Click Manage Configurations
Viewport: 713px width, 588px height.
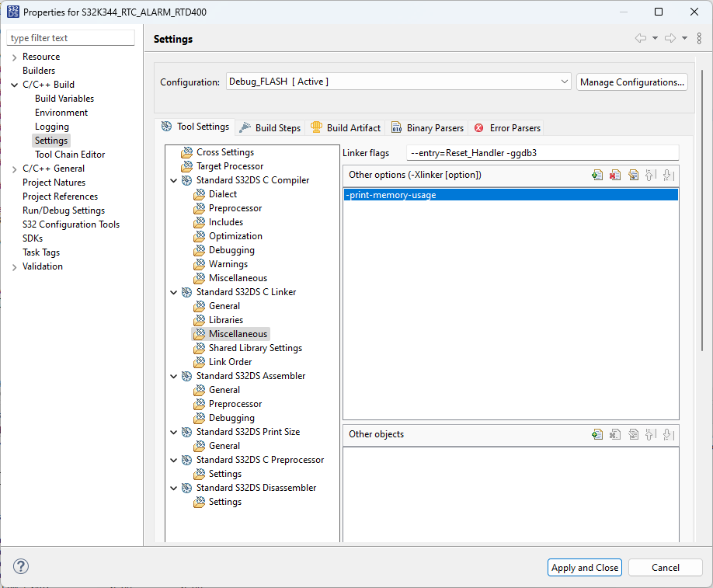(630, 82)
